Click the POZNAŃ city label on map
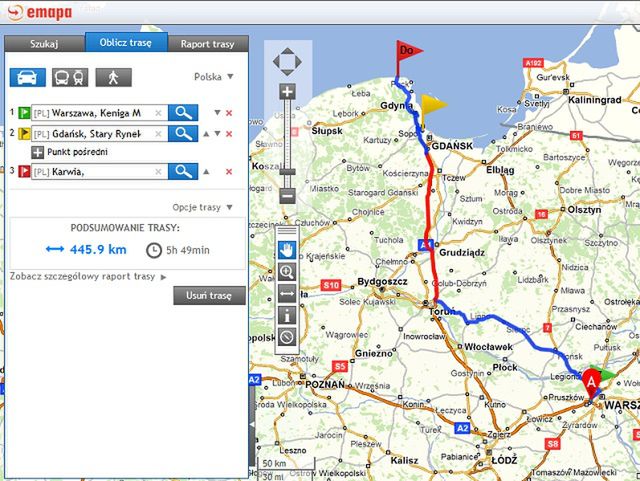This screenshot has width=640, height=481. (325, 384)
